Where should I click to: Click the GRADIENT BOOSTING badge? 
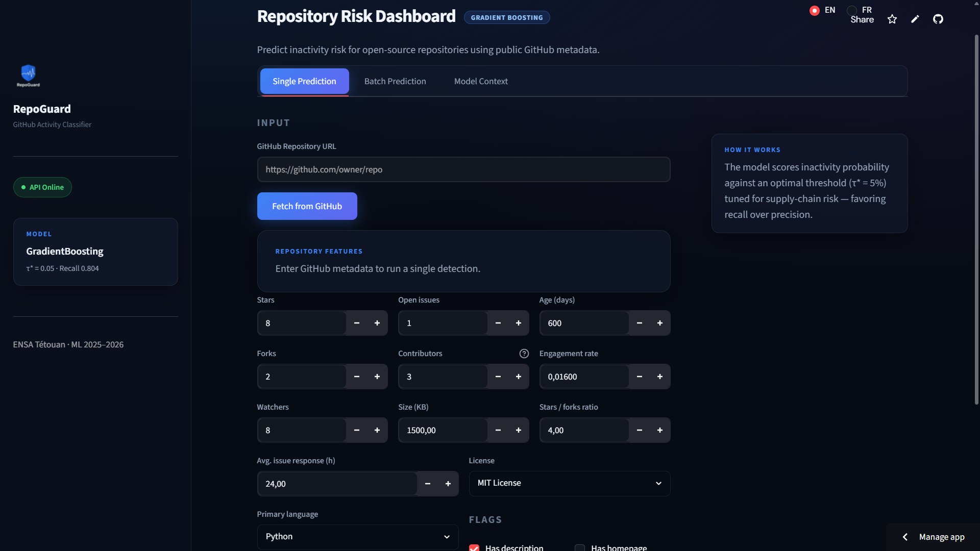point(507,17)
